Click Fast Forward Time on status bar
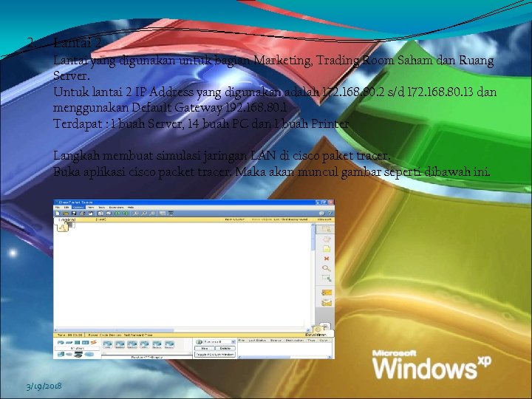532x399 pixels. click(x=137, y=335)
